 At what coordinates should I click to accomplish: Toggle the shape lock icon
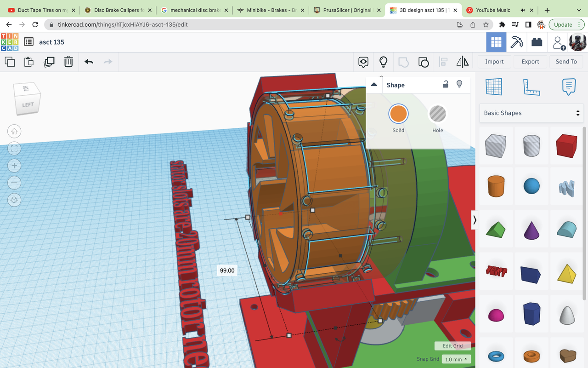445,84
